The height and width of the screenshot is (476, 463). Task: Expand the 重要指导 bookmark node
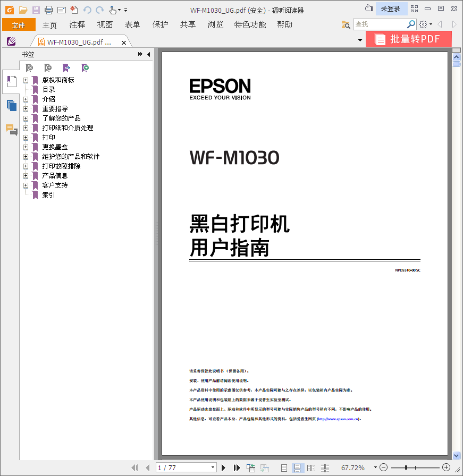(x=26, y=109)
